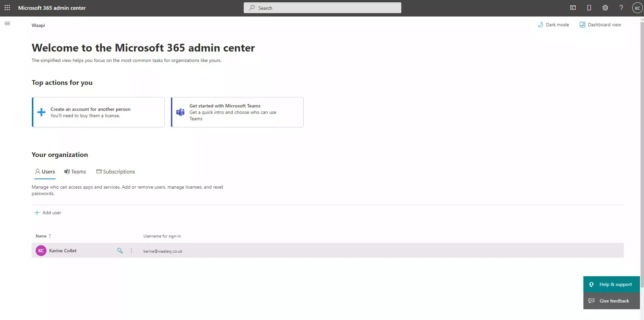Click Create an account for another person card
This screenshot has height=320, width=644.
click(98, 112)
